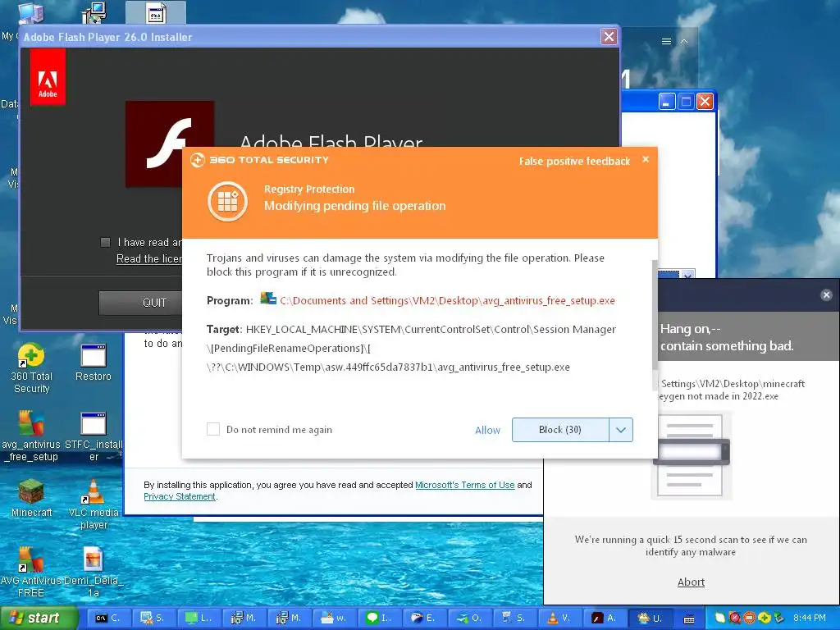Viewport: 840px width, 630px height.
Task: Switch to the taskbar button labeled W.
Action: [x=333, y=618]
